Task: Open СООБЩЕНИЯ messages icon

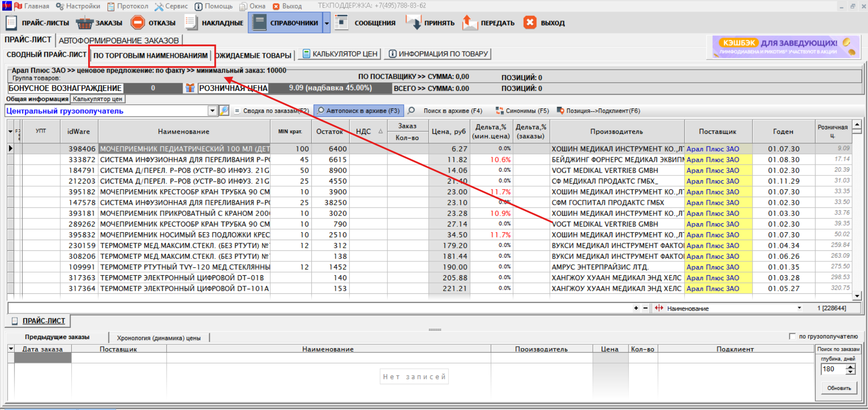Action: (341, 23)
